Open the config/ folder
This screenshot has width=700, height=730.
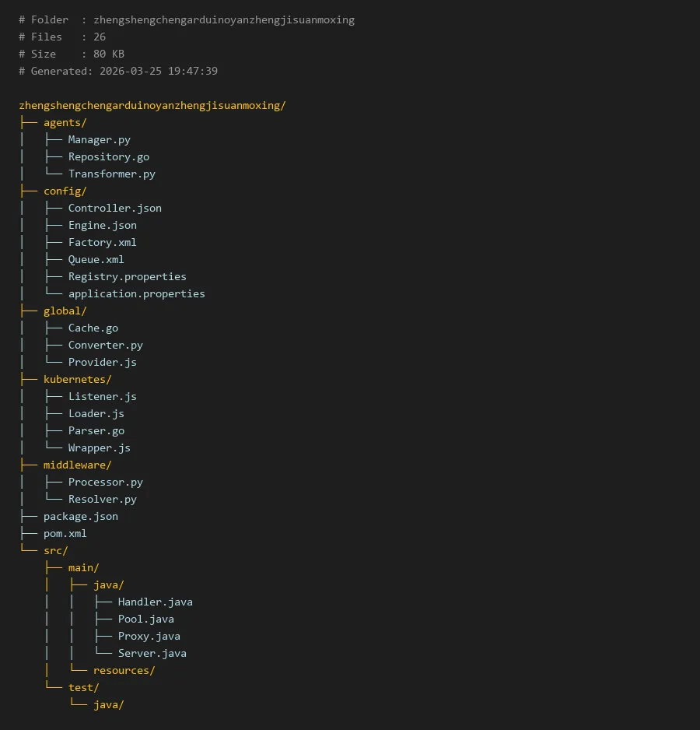point(65,191)
